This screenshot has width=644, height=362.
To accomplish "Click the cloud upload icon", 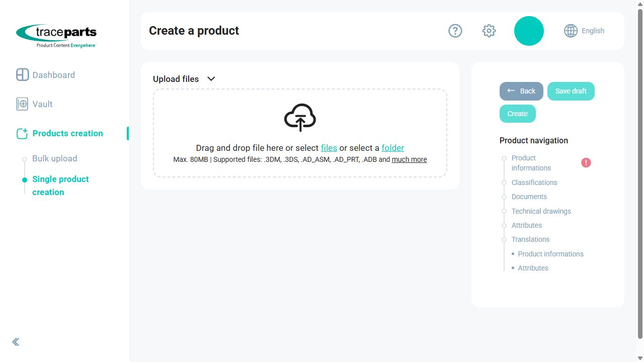I will [300, 118].
